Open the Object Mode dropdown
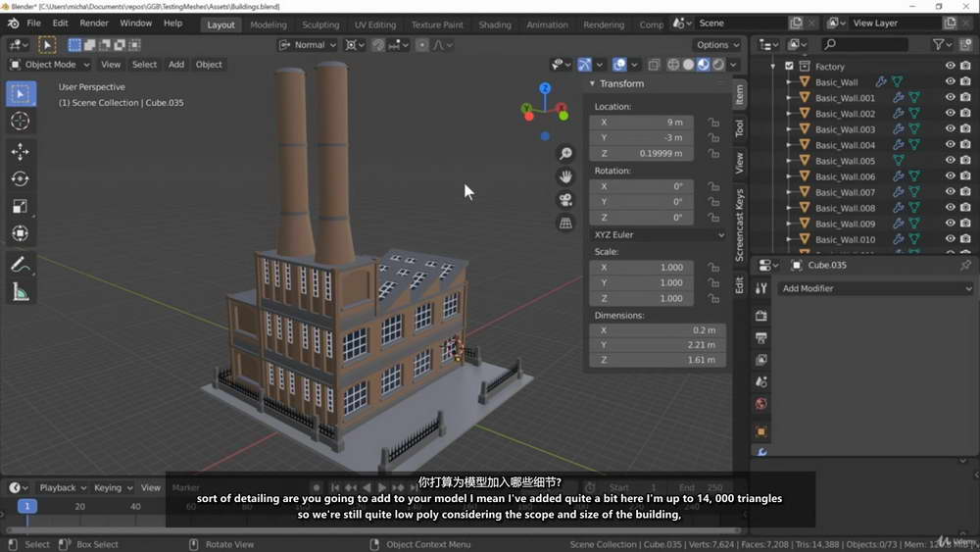The width and height of the screenshot is (980, 552). [50, 65]
